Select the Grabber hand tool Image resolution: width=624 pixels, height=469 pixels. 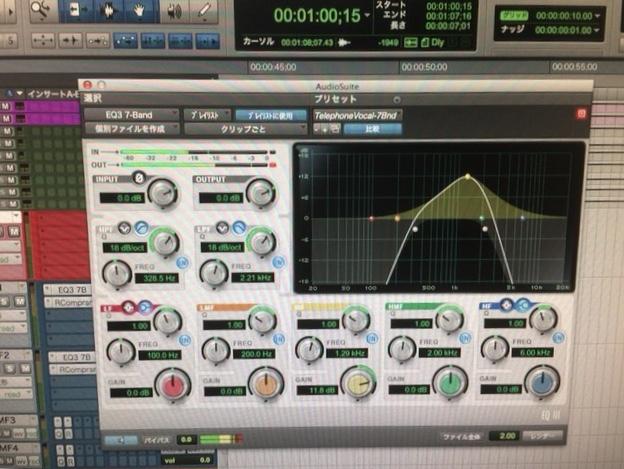tap(138, 10)
